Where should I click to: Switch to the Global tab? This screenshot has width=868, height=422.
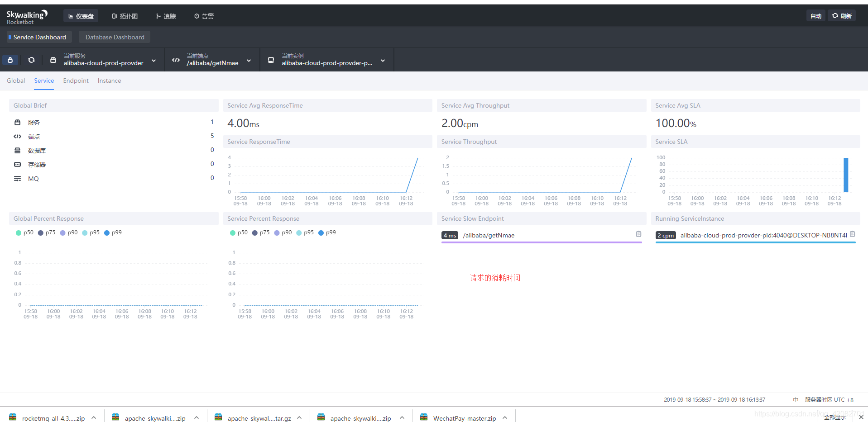tap(16, 81)
